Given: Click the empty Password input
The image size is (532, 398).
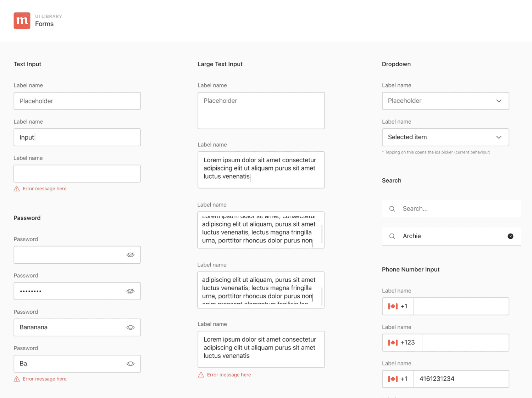Looking at the screenshot, I should coord(77,255).
